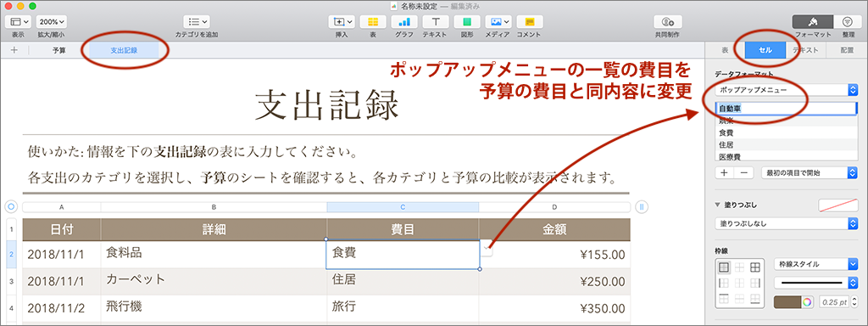Click the 支出記録 title text
Viewport: 868px width, 326px height.
coord(326,105)
